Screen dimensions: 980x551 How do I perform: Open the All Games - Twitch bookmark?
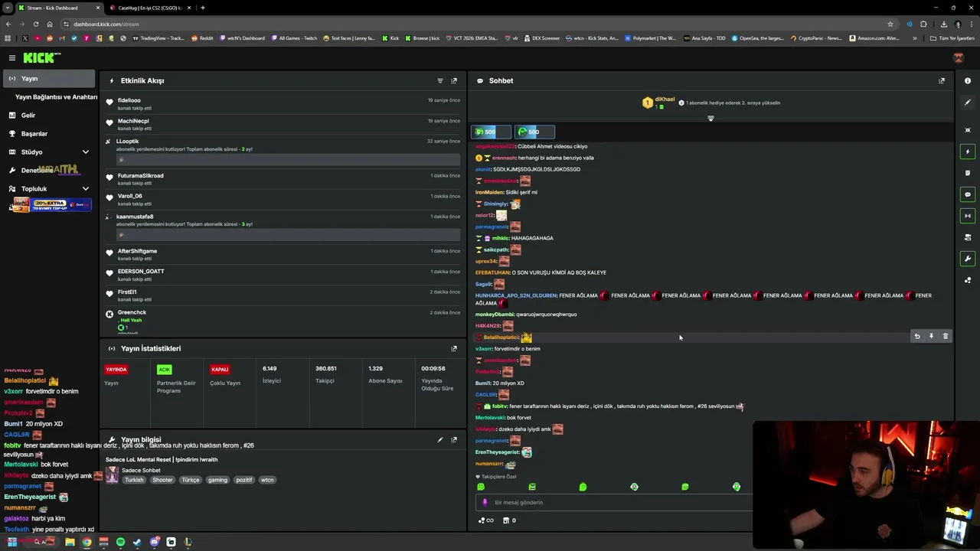(294, 37)
